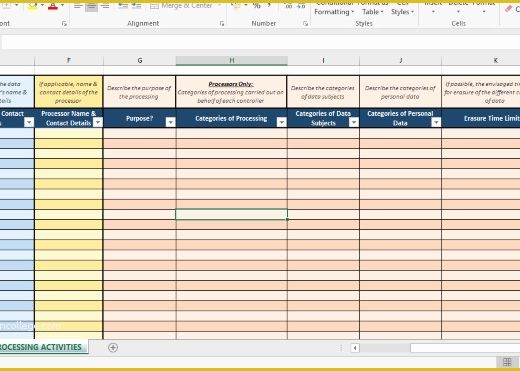
Task: Click the Merge & Center button
Action: click(182, 6)
